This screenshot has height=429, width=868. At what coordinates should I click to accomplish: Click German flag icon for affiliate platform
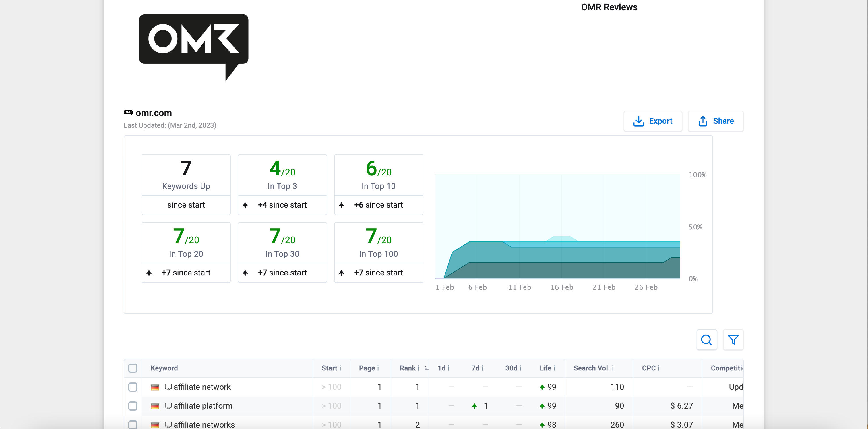[155, 406]
